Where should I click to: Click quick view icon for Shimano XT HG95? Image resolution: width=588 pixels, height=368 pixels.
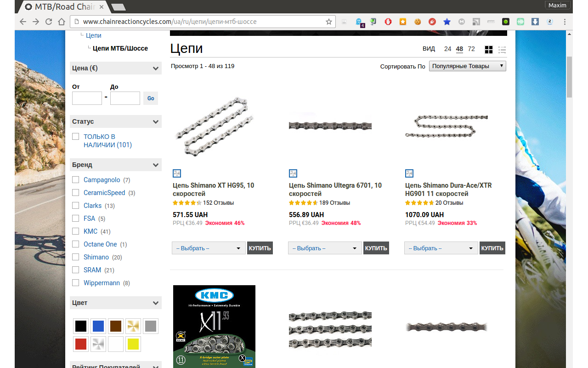[x=177, y=173]
